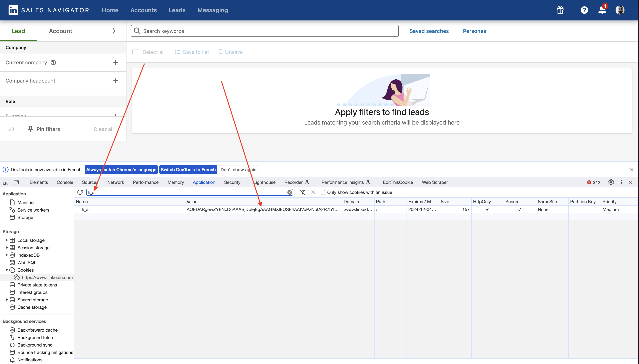The image size is (639, 364).
Task: Open Personas link
Action: click(x=474, y=31)
